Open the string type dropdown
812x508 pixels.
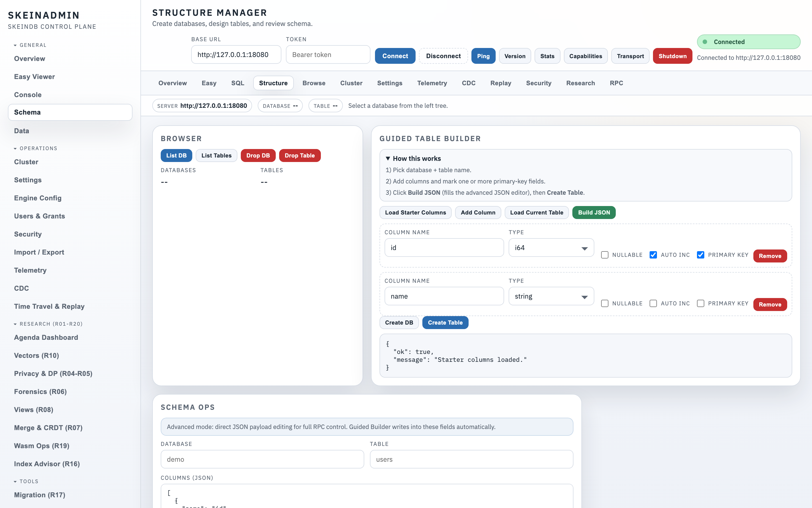551,296
